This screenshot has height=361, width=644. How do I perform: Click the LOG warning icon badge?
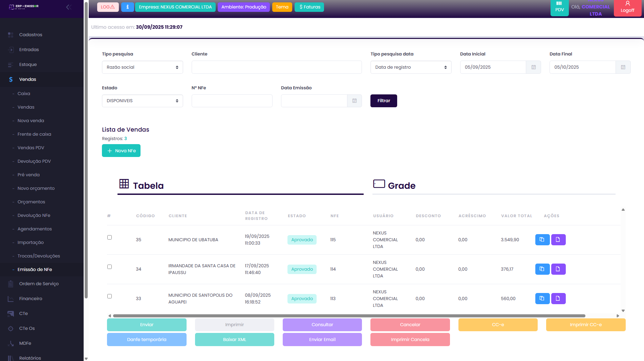click(108, 7)
